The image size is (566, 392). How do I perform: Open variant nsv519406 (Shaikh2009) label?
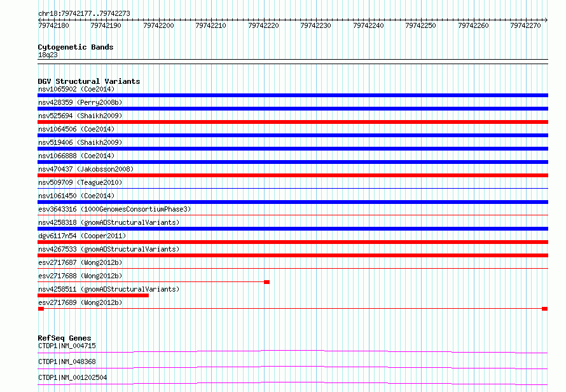[x=80, y=142]
